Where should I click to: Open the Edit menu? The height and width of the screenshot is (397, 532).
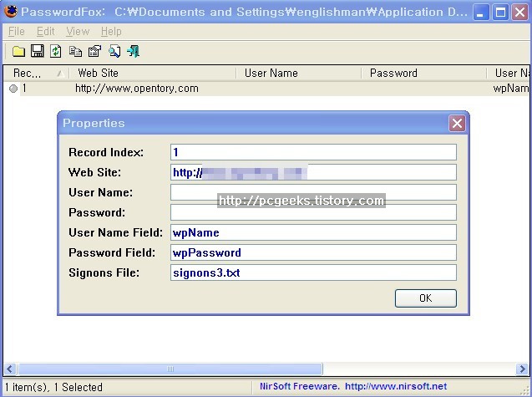click(45, 32)
